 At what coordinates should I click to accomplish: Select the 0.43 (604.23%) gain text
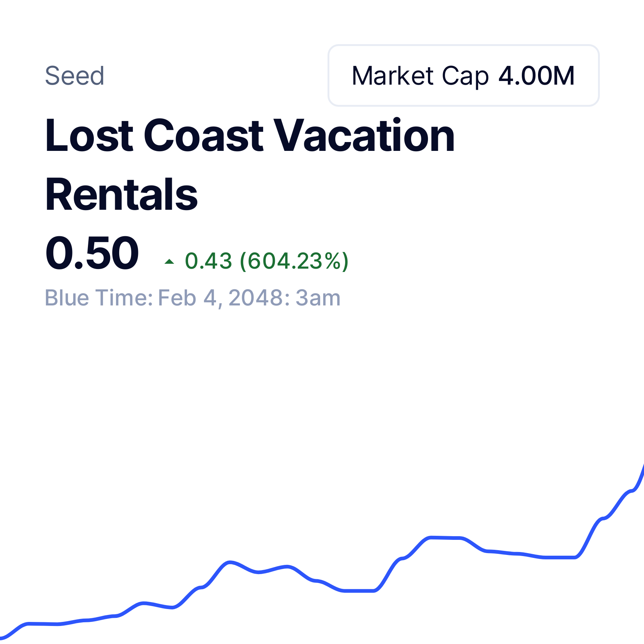coord(266,261)
